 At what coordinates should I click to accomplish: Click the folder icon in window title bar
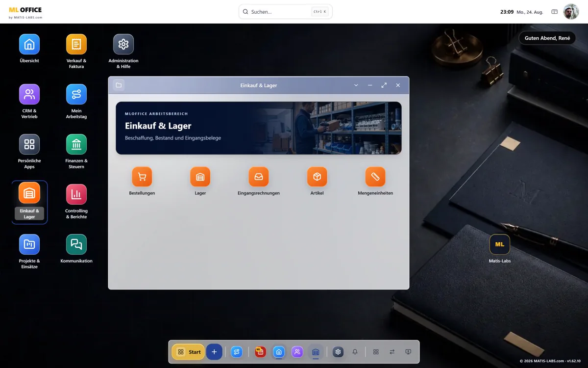pyautogui.click(x=119, y=85)
